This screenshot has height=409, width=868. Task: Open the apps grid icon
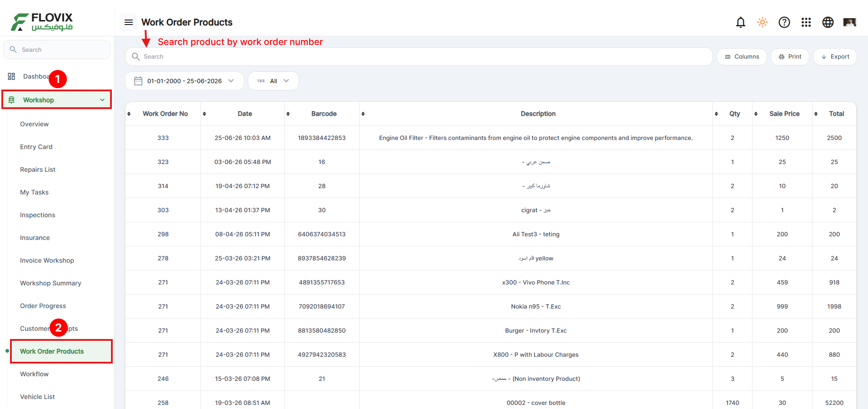(806, 22)
